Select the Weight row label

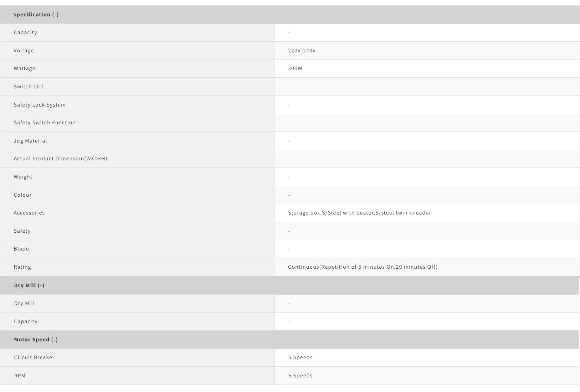click(x=23, y=177)
